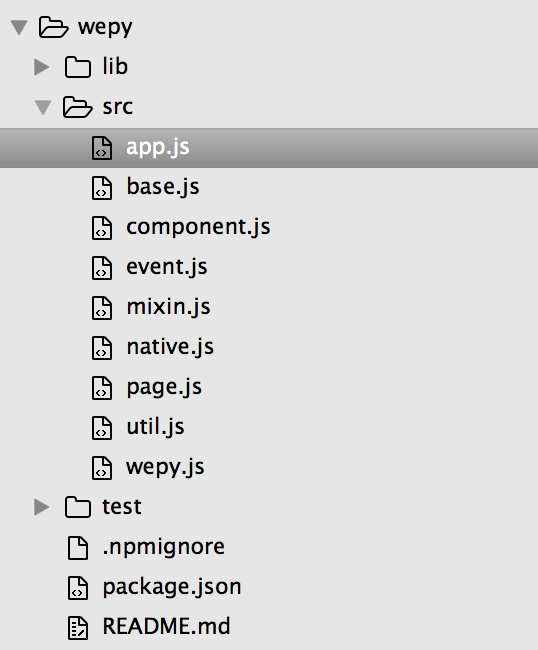Click the code file icon beside app.js

(102, 148)
